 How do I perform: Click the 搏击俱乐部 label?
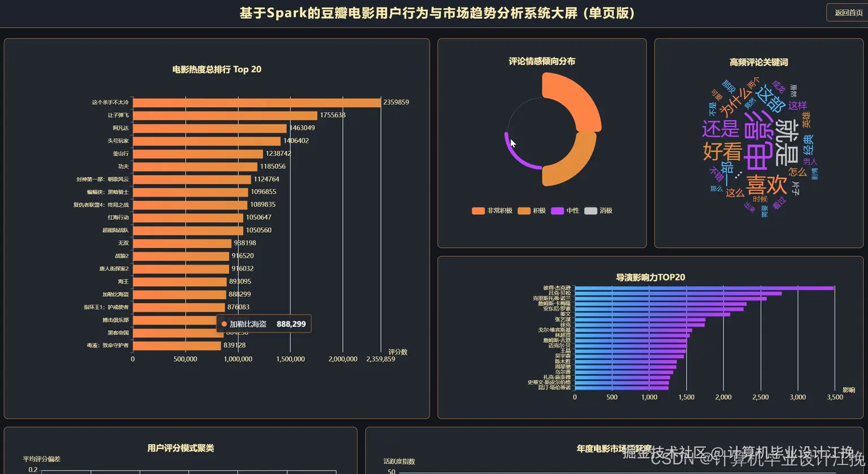[x=115, y=320]
